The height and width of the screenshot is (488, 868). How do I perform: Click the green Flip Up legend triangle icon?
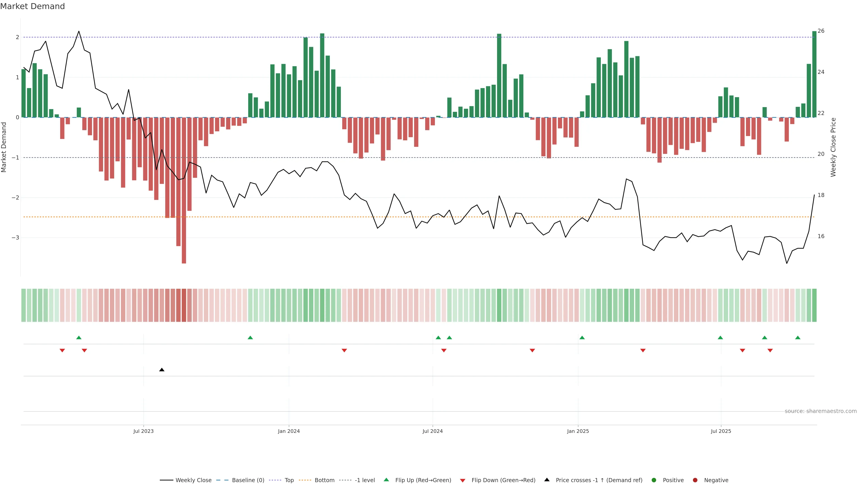click(387, 480)
